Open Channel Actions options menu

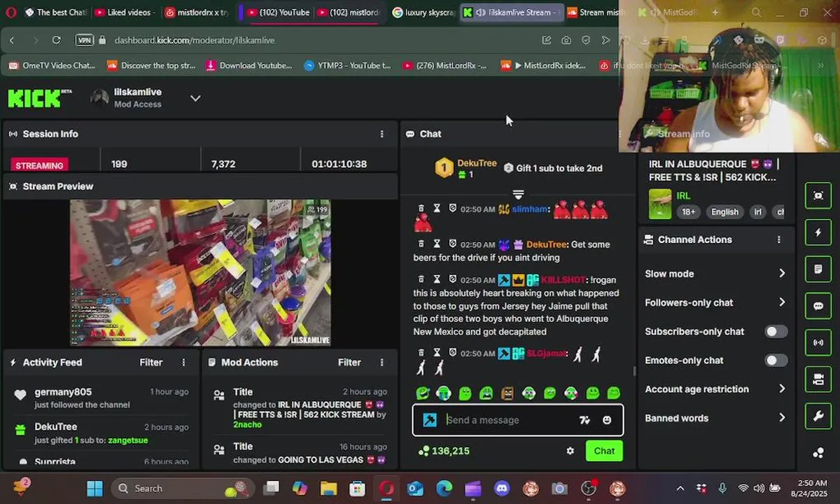coord(778,239)
